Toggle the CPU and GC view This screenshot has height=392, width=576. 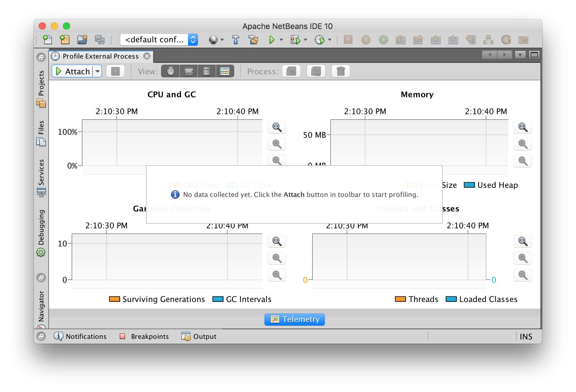(x=171, y=71)
